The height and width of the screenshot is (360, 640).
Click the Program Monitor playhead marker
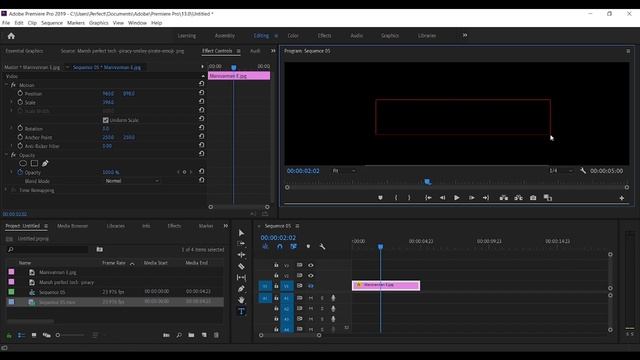pos(427,182)
